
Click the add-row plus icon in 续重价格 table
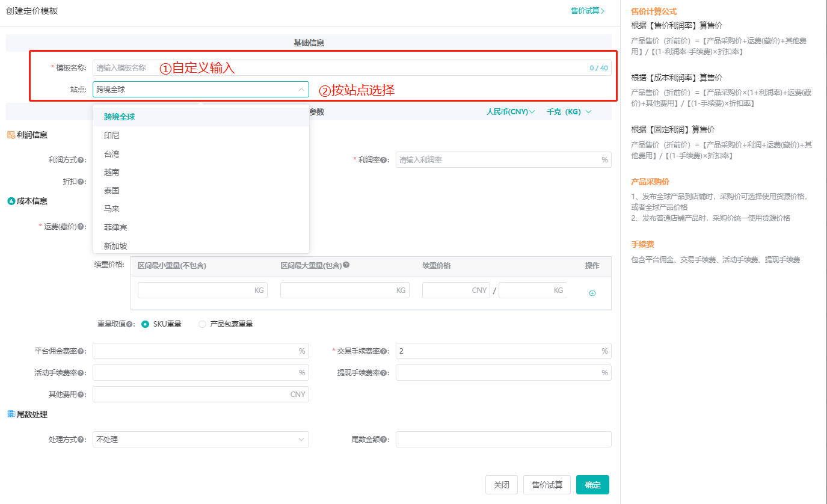pyautogui.click(x=592, y=293)
